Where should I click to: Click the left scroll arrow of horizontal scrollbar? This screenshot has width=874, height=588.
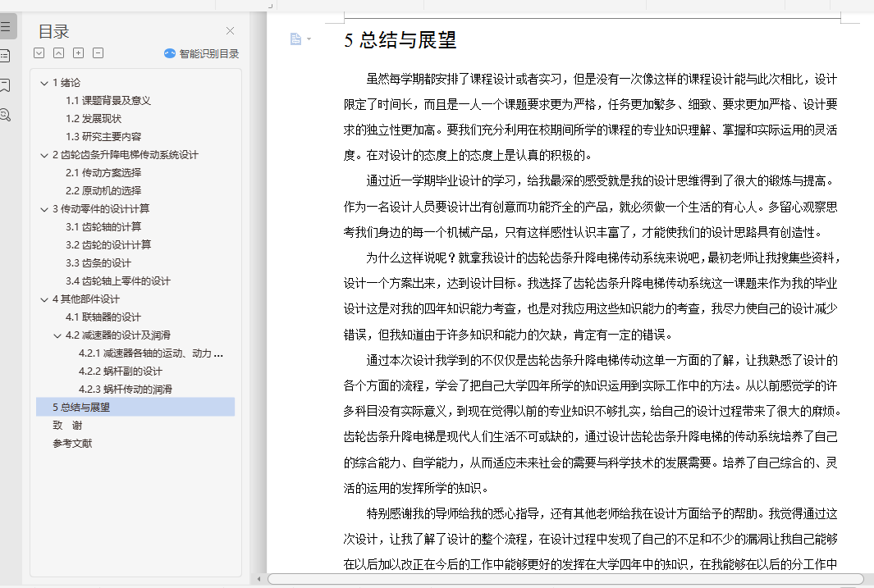click(259, 579)
